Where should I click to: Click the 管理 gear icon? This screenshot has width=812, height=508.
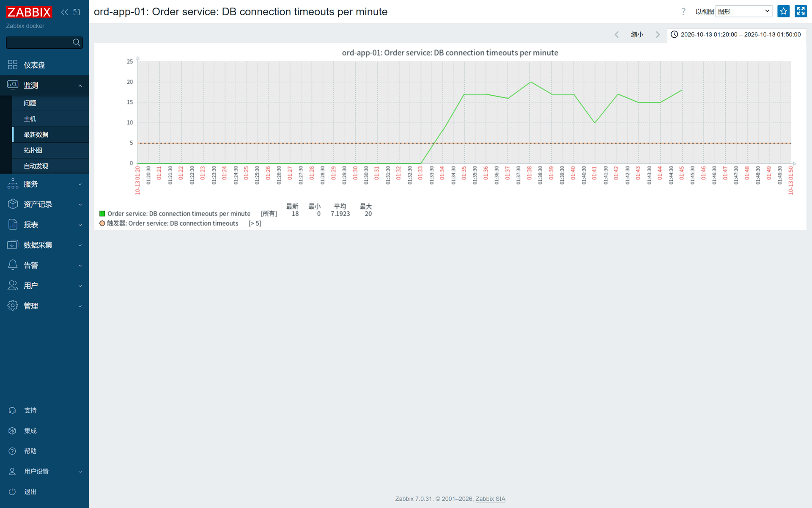(13, 306)
